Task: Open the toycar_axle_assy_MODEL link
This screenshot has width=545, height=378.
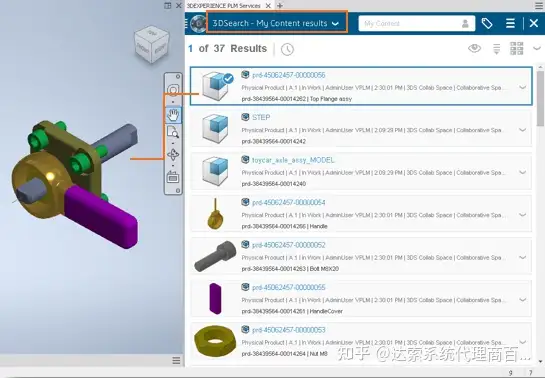Action: pyautogui.click(x=293, y=160)
